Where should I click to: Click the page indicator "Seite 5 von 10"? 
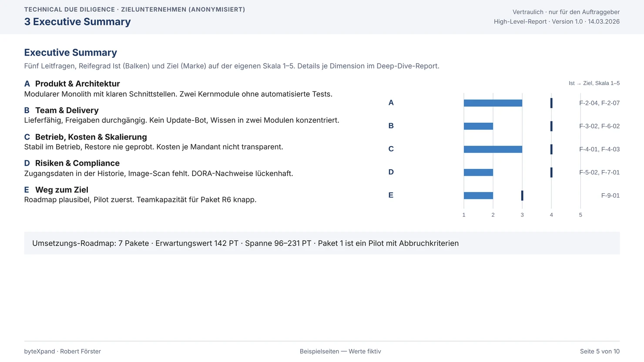point(600,352)
